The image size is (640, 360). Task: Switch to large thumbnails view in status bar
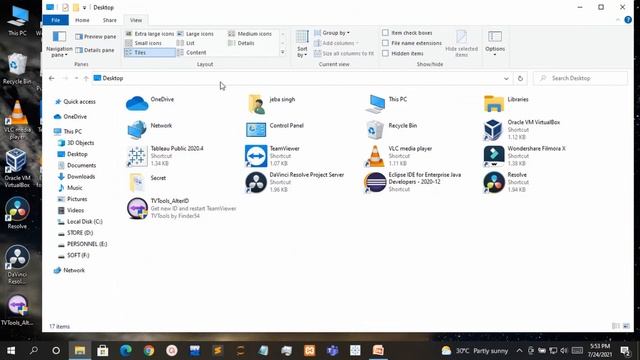tap(626, 326)
